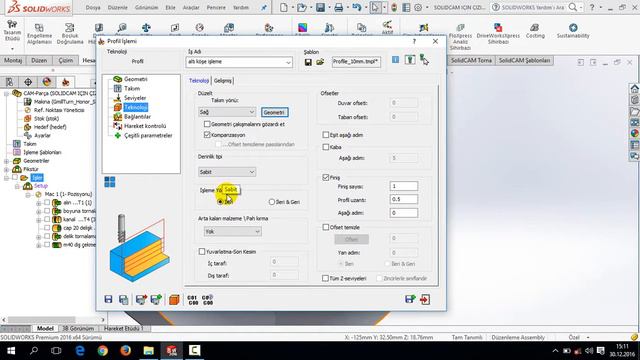Enable Eşit aşağı adım checkbox

326,135
